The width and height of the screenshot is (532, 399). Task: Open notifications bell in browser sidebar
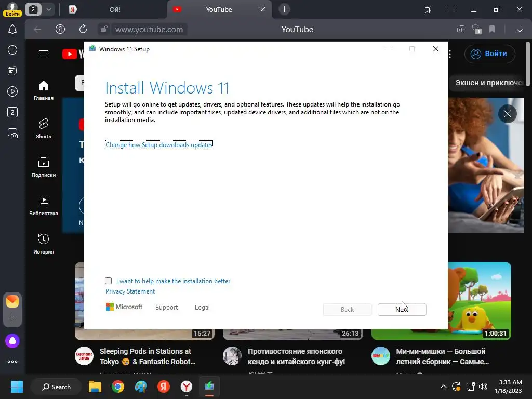pos(12,30)
